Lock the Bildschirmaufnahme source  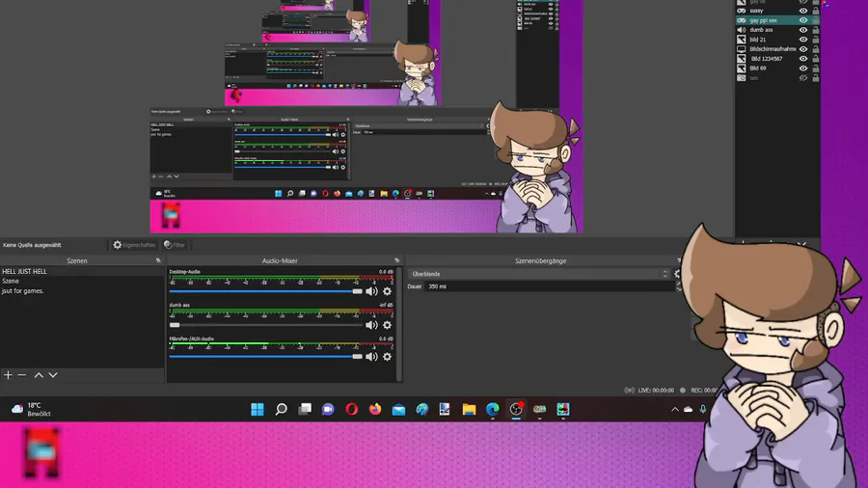pos(815,48)
